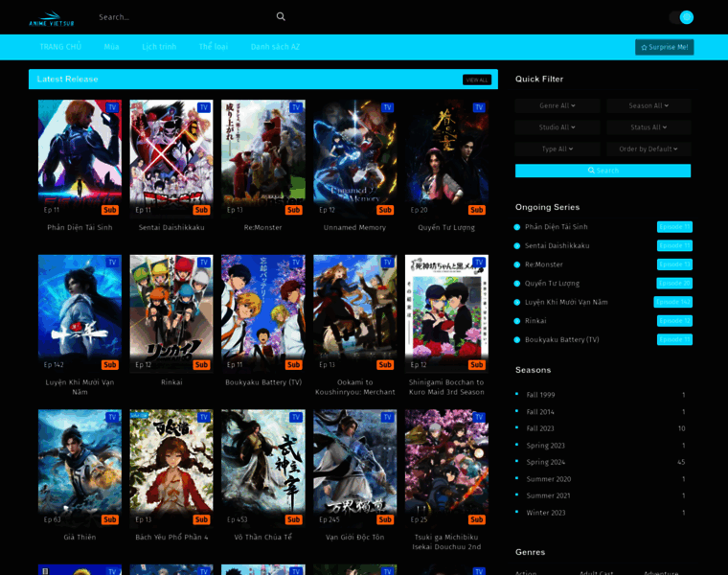Image resolution: width=728 pixels, height=575 pixels.
Task: Expand the Status All dropdown
Action: tap(648, 127)
